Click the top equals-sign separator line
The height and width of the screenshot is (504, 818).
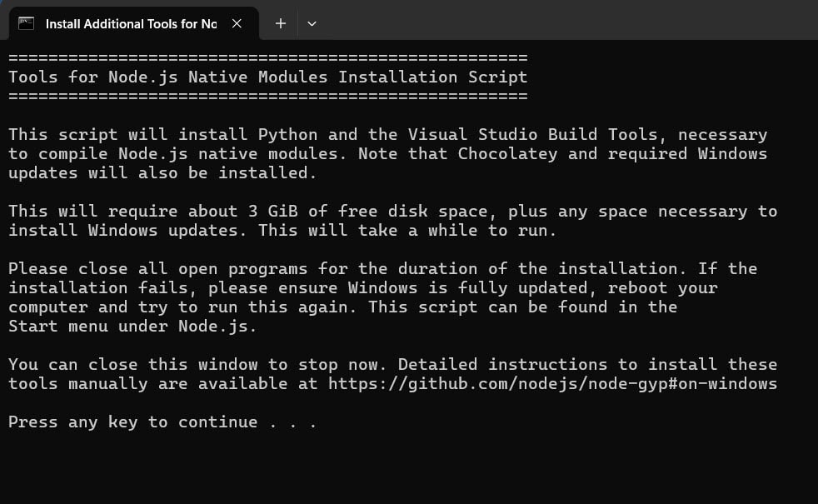tap(268, 57)
